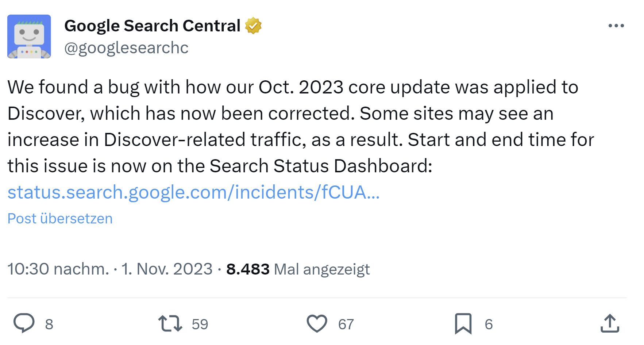The height and width of the screenshot is (345, 644).
Task: Open the status.search.google.com incident link
Action: click(x=193, y=192)
